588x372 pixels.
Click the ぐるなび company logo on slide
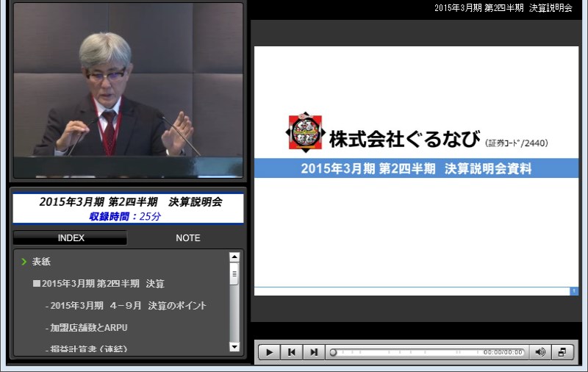tap(306, 132)
